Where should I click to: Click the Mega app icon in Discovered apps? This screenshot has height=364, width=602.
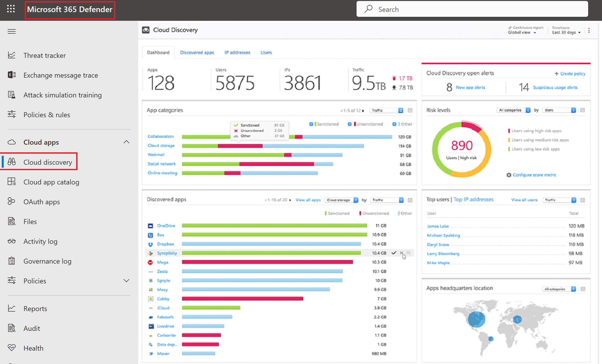tap(150, 262)
